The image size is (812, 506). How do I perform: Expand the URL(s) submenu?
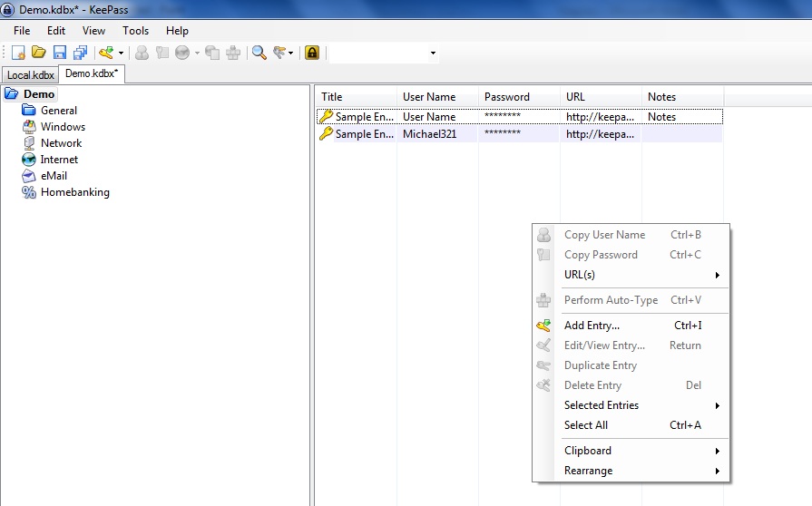click(631, 275)
